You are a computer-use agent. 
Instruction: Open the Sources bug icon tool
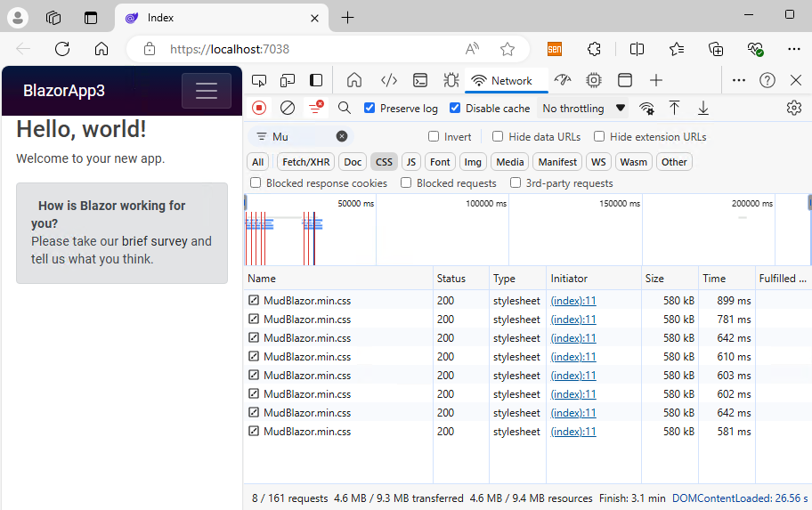pyautogui.click(x=451, y=80)
